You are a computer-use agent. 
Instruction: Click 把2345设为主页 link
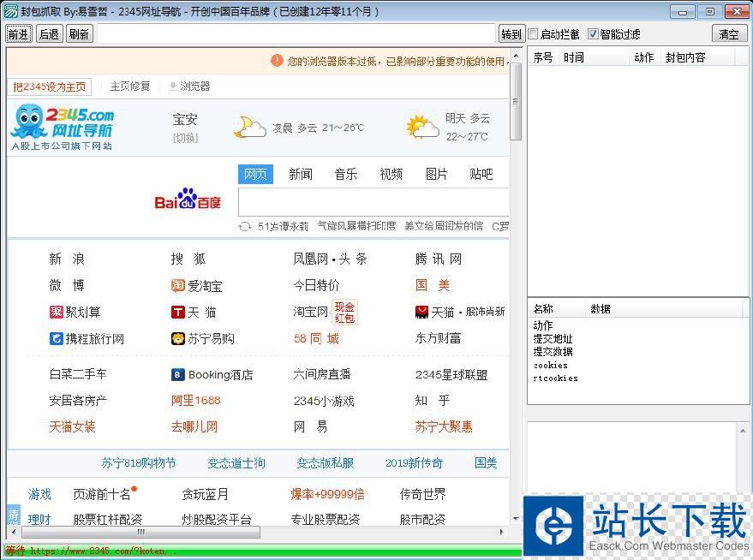[50, 86]
